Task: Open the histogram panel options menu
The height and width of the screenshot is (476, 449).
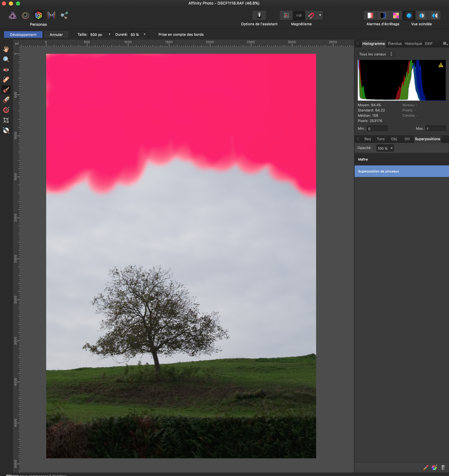Action: point(445,43)
